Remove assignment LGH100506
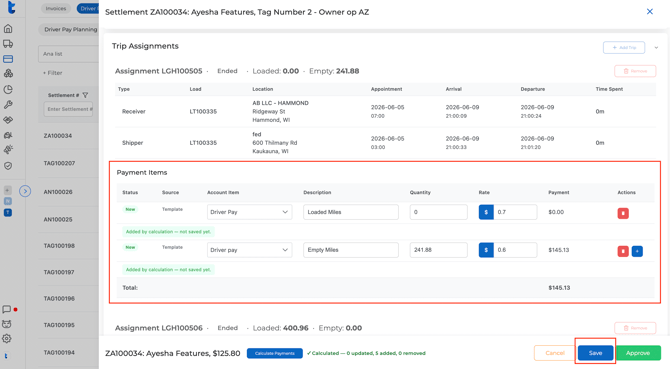The height and width of the screenshot is (369, 670). coord(635,328)
